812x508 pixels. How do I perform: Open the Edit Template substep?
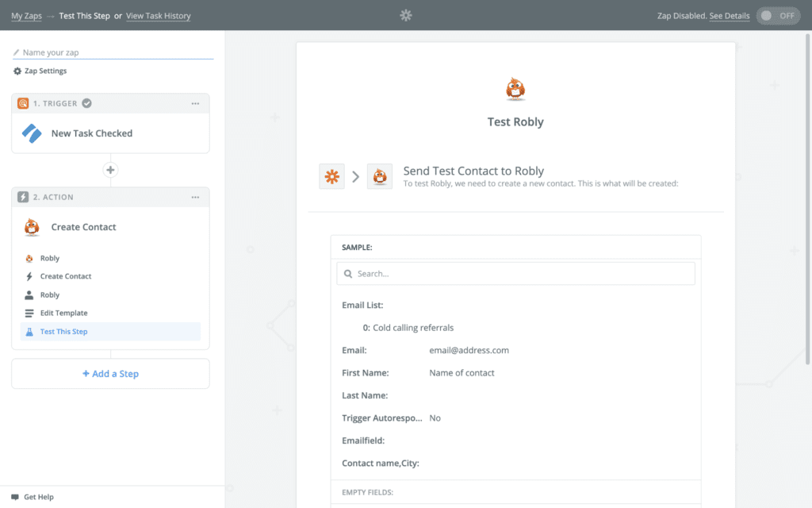coord(110,313)
